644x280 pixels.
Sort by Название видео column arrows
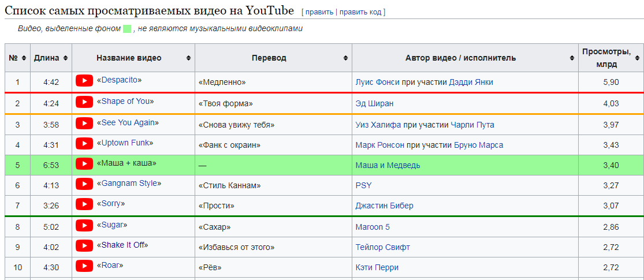188,58
